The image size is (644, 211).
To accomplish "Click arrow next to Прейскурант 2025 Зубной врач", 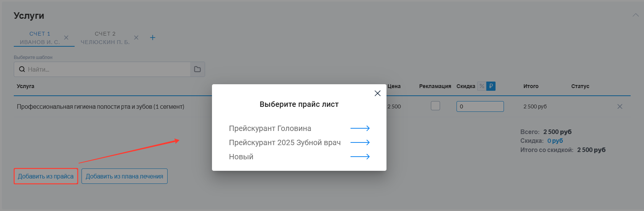I will (x=360, y=142).
